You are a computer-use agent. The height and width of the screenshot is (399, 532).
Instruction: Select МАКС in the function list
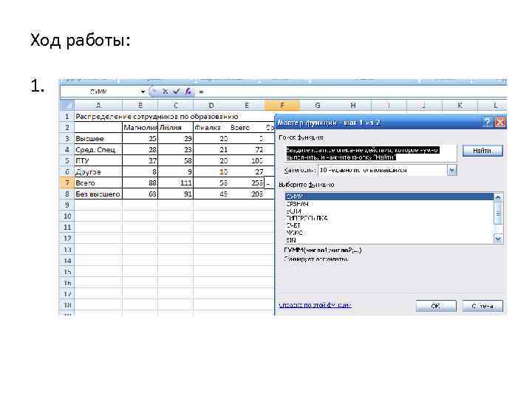click(x=389, y=233)
